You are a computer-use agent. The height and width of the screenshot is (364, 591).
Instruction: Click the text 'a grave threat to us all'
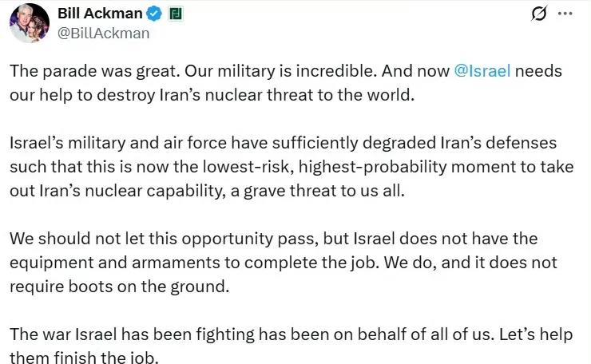tap(316, 191)
